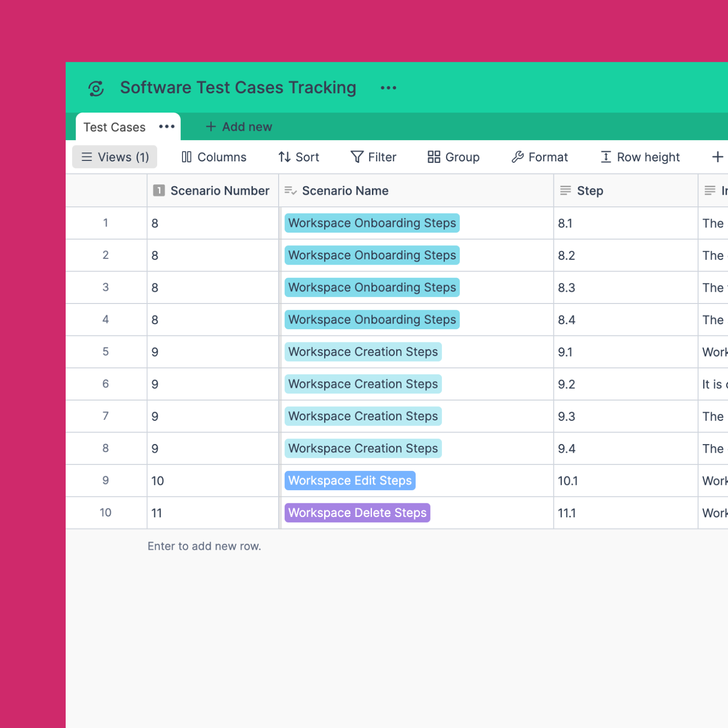Click the plus icon at toolbar's right end
Screen dimensions: 728x728
pos(718,157)
